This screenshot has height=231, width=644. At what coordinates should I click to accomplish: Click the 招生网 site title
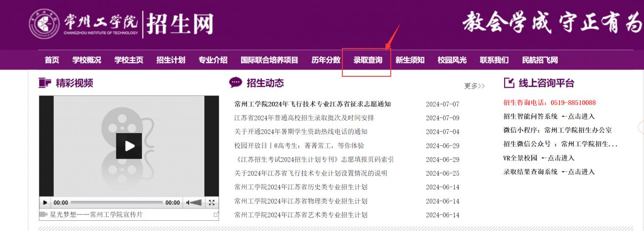(x=180, y=24)
